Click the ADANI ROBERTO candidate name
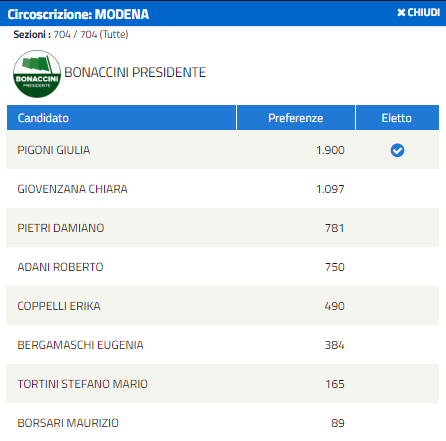Viewport: 446px width, 441px height. click(x=60, y=267)
